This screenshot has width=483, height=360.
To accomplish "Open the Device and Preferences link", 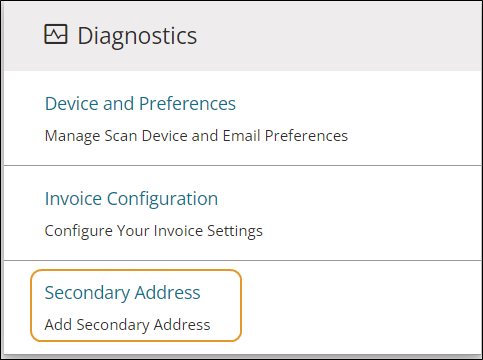I will [140, 103].
